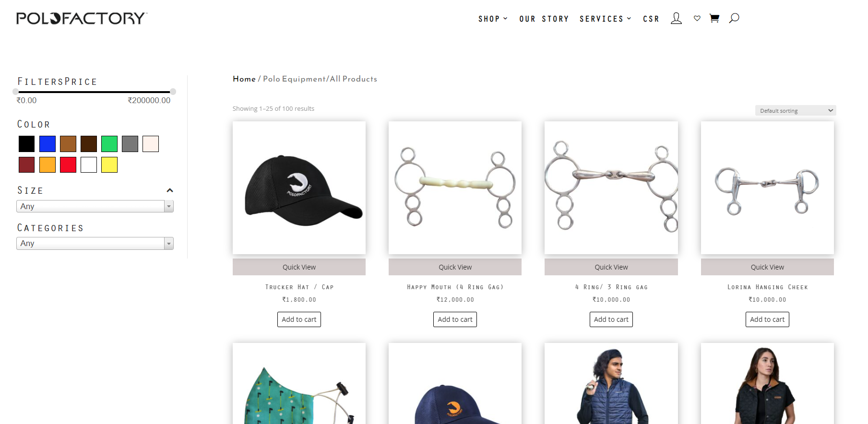Select the blue color swatch
Viewport: 868px width, 424px height.
tap(48, 144)
